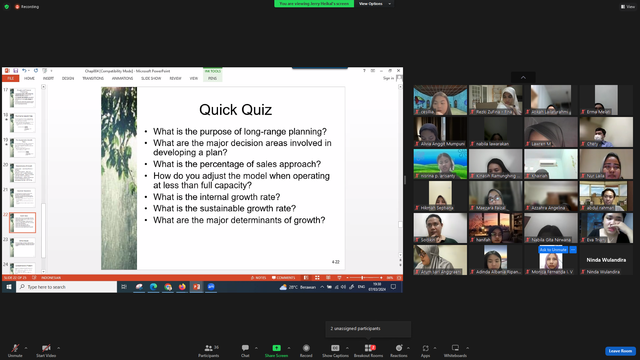
Task: Select slide 20 thumbnail
Action: pos(23,173)
